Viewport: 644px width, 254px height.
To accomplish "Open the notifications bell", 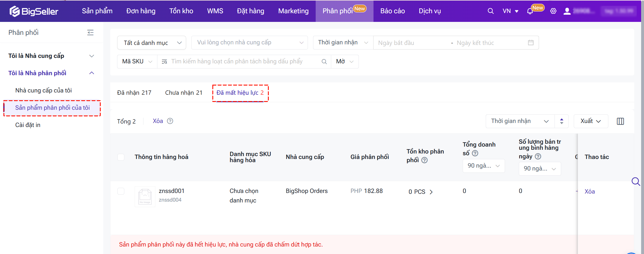I will [530, 11].
